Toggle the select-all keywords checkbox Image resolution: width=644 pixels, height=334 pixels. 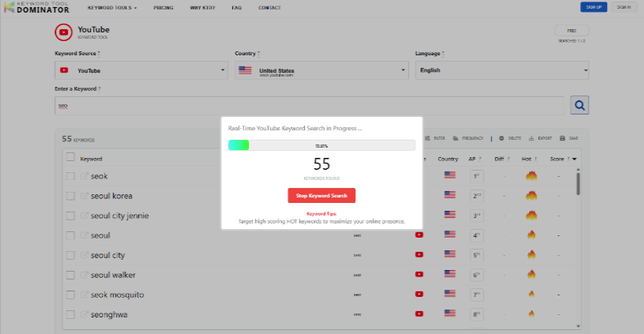point(70,157)
